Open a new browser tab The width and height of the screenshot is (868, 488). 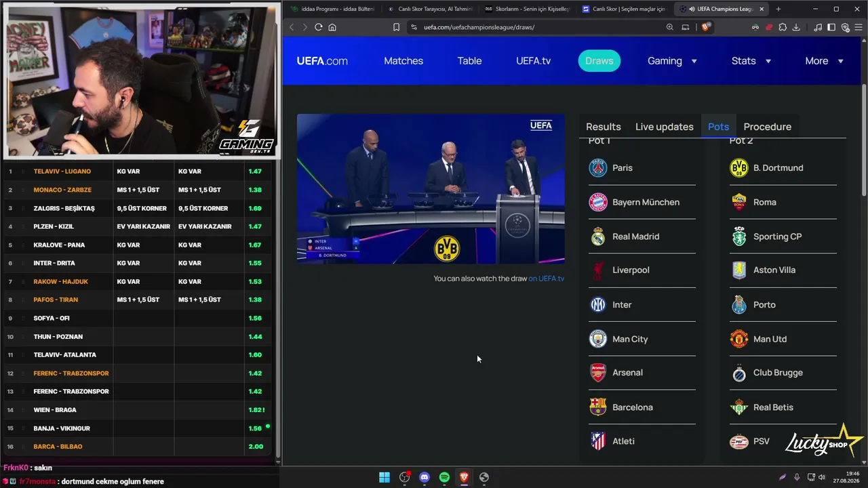tap(778, 9)
